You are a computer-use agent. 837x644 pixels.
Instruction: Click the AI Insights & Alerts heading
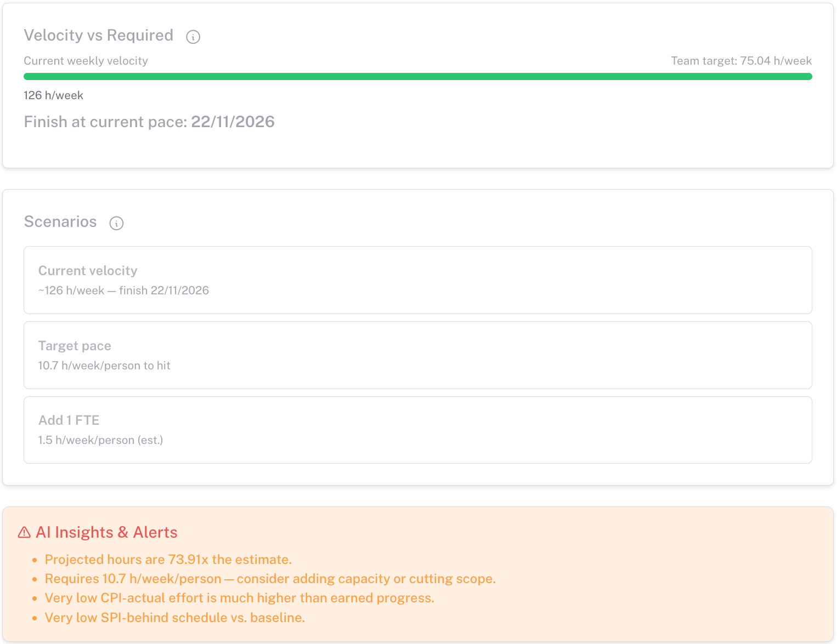[106, 533]
